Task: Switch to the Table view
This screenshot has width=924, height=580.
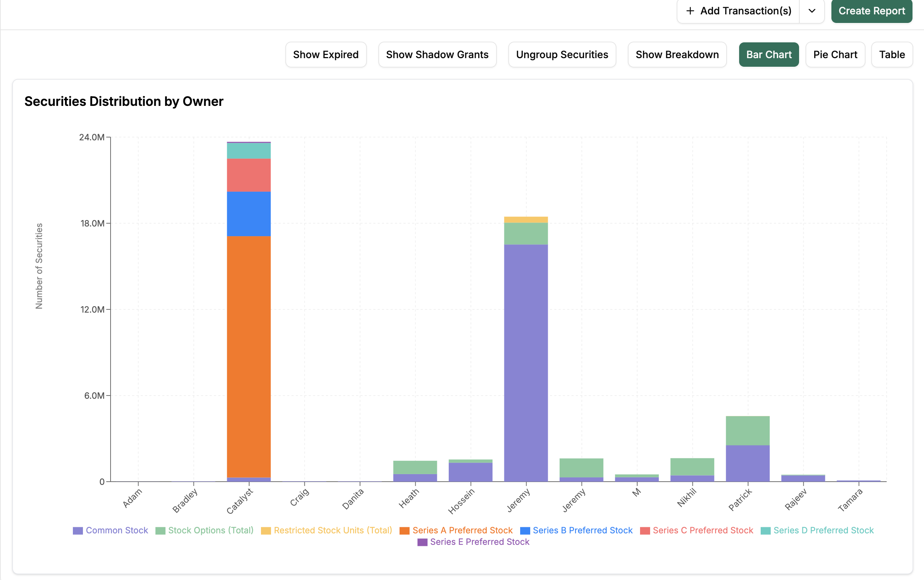Action: click(x=892, y=55)
